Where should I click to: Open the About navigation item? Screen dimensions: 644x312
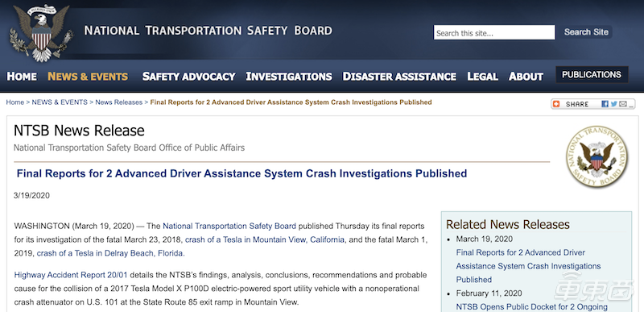click(x=526, y=77)
